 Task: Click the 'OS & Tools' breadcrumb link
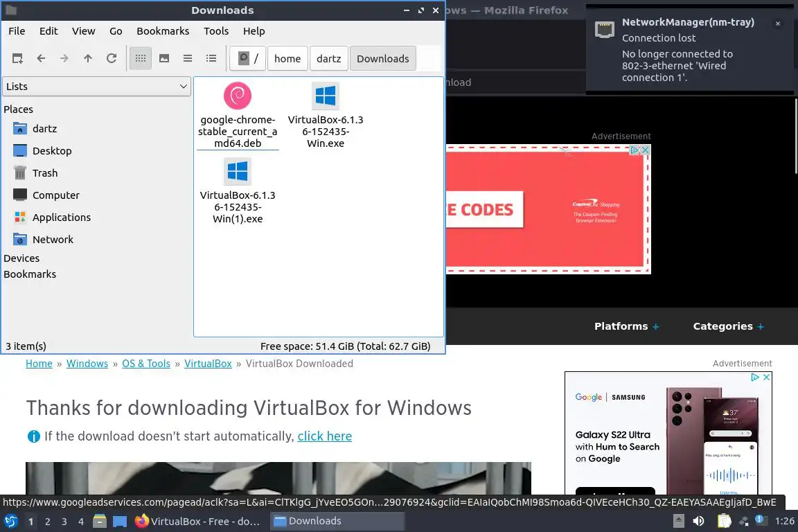point(146,364)
